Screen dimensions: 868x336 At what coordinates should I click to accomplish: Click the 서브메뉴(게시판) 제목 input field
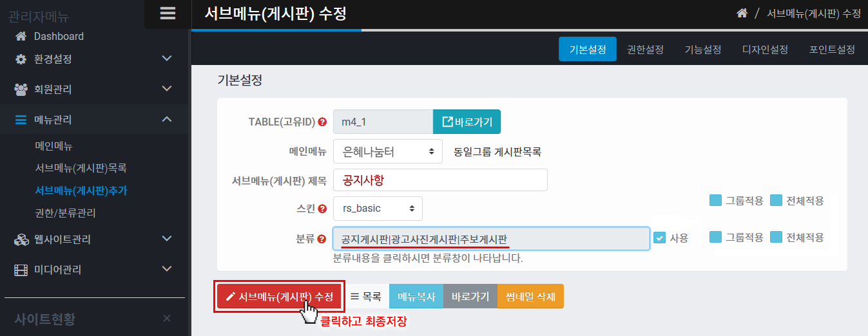(x=440, y=180)
